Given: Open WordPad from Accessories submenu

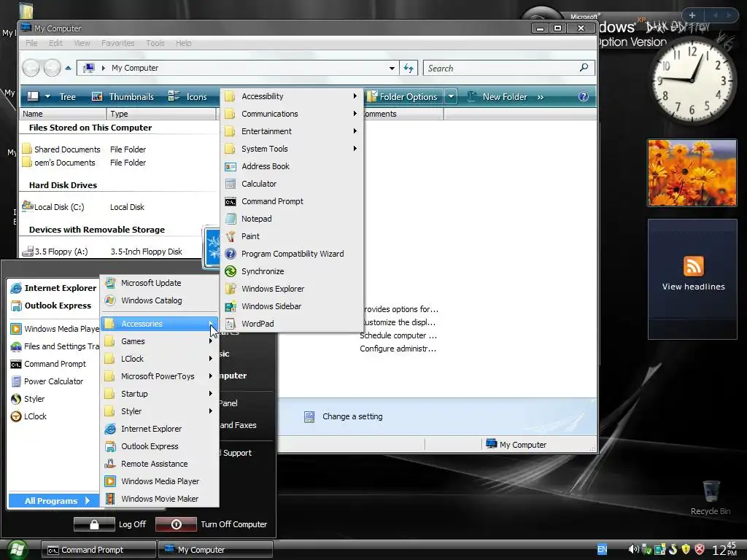Looking at the screenshot, I should click(x=292, y=324).
